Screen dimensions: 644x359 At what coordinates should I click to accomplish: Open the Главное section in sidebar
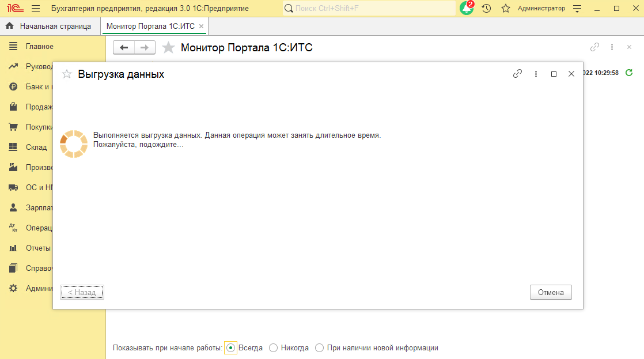coord(39,47)
